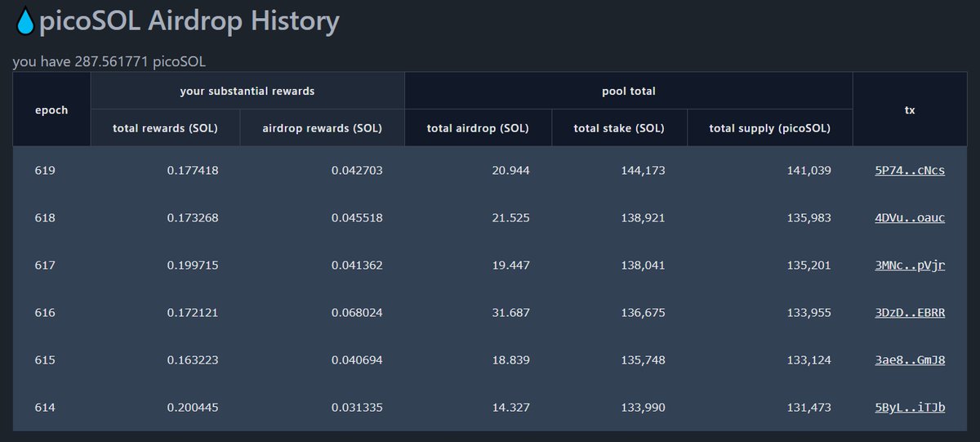Click the picoSOL Airdrop History heading

click(189, 22)
